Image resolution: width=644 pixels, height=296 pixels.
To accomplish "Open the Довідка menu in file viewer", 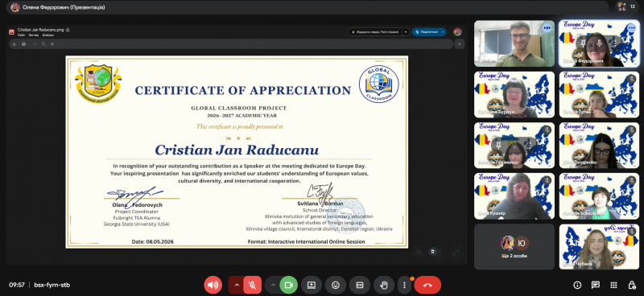I will point(47,35).
